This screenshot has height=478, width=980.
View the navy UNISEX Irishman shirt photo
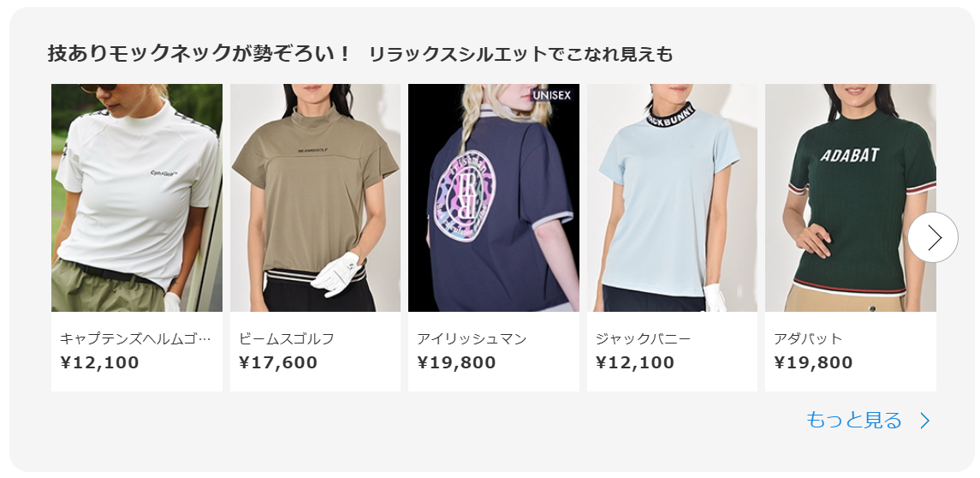coord(494,198)
